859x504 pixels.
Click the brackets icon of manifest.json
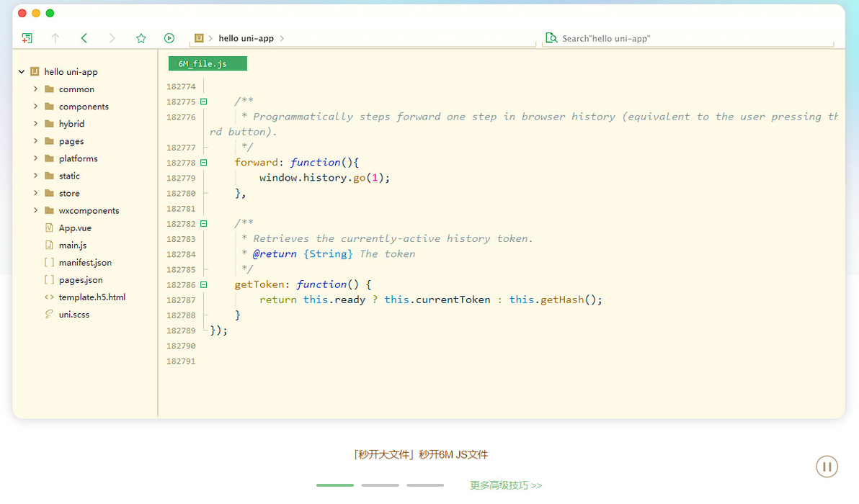coord(49,263)
